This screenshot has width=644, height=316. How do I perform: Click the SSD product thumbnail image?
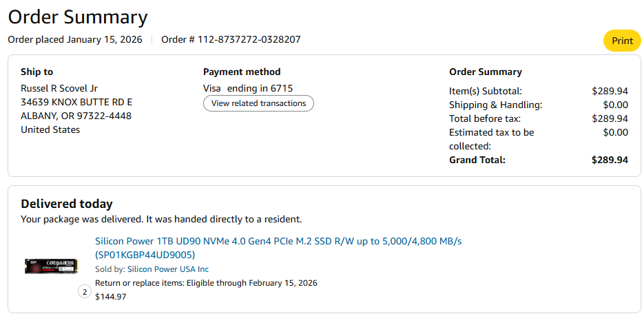[x=50, y=266]
